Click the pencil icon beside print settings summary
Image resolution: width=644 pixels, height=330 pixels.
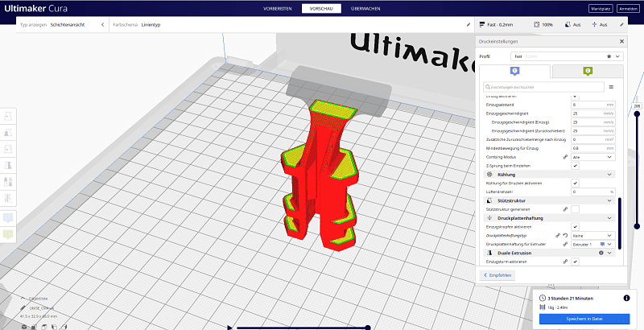tap(621, 25)
